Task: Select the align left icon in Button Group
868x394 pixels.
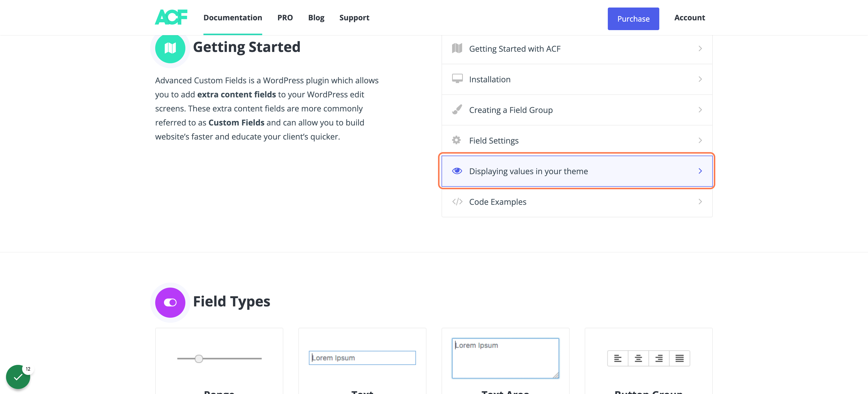Action: [x=617, y=358]
